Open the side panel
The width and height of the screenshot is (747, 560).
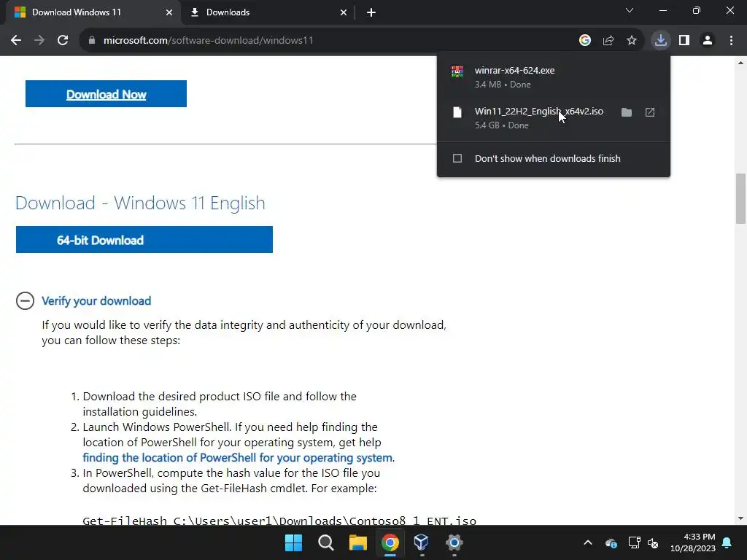pyautogui.click(x=684, y=41)
